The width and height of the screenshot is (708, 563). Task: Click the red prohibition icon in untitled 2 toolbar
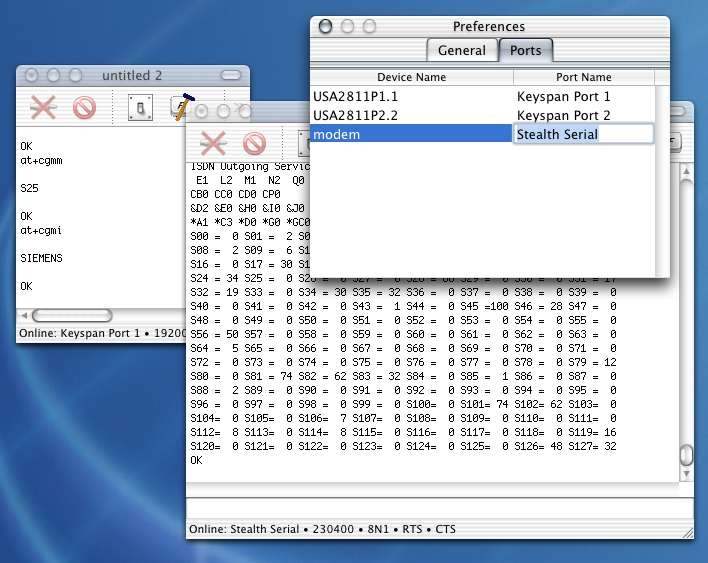(84, 108)
